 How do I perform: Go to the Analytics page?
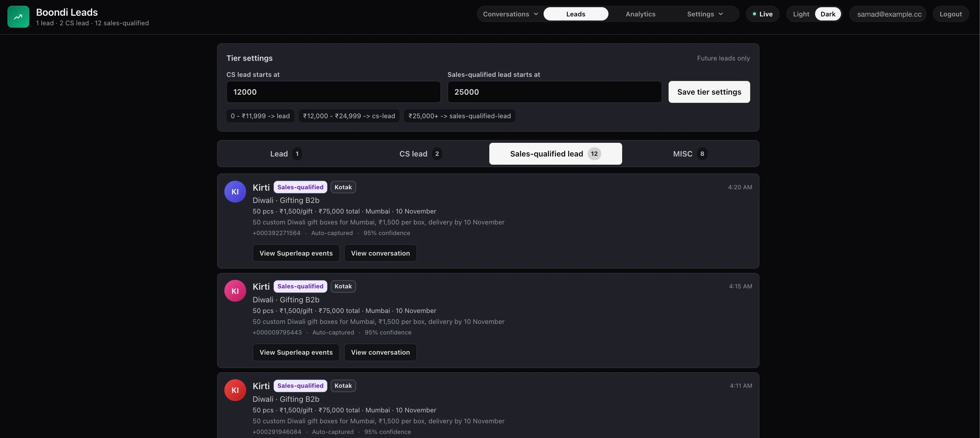640,14
